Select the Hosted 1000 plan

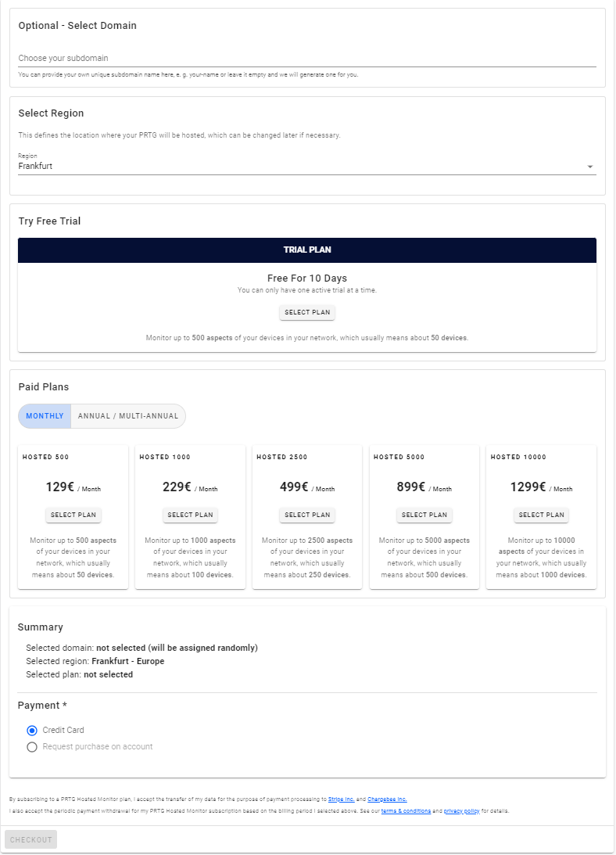pyautogui.click(x=190, y=515)
